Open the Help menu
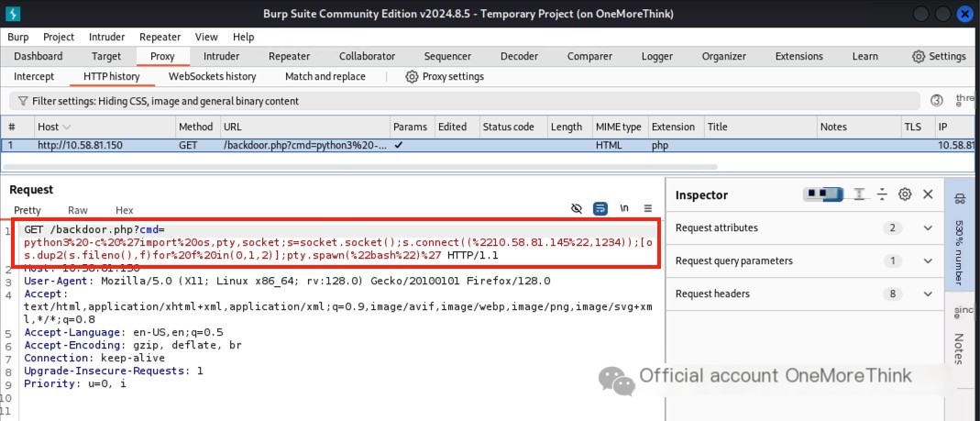This screenshot has height=421, width=980. (243, 37)
